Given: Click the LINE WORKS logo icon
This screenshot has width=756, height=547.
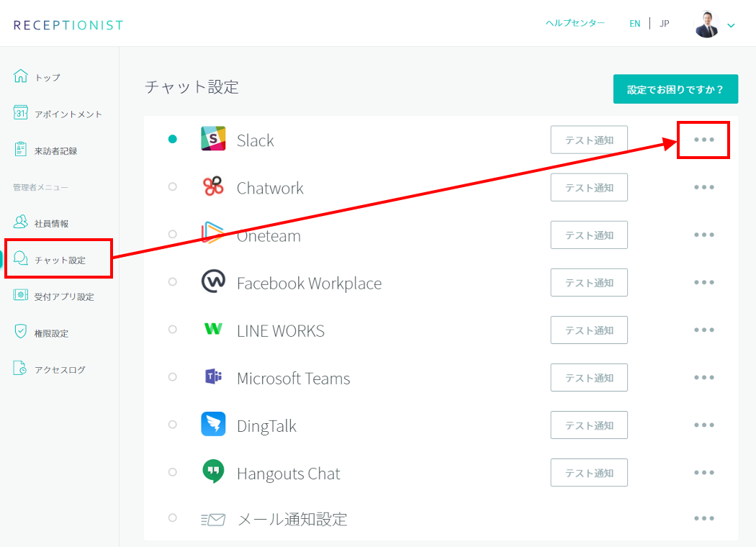Looking at the screenshot, I should click(213, 330).
